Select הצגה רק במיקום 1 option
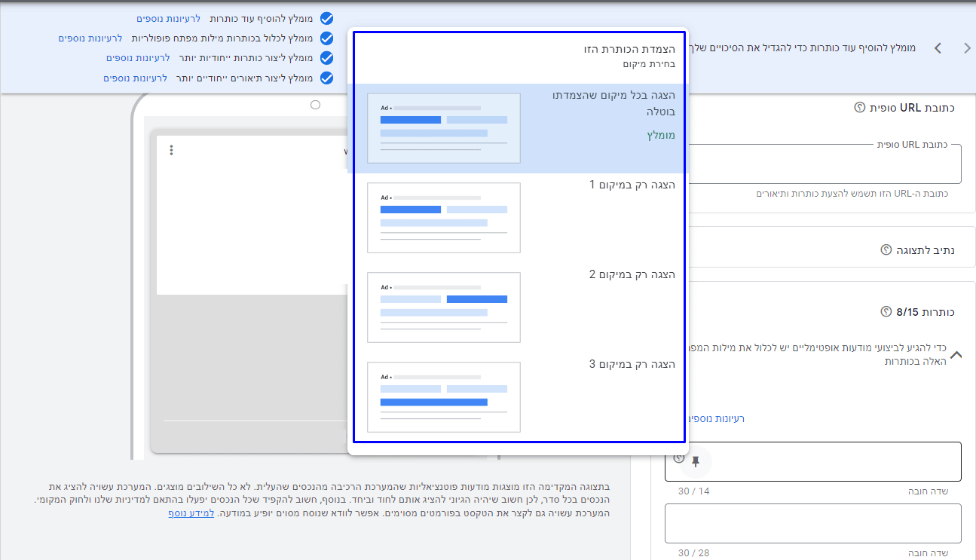This screenshot has width=976, height=560. [518, 218]
